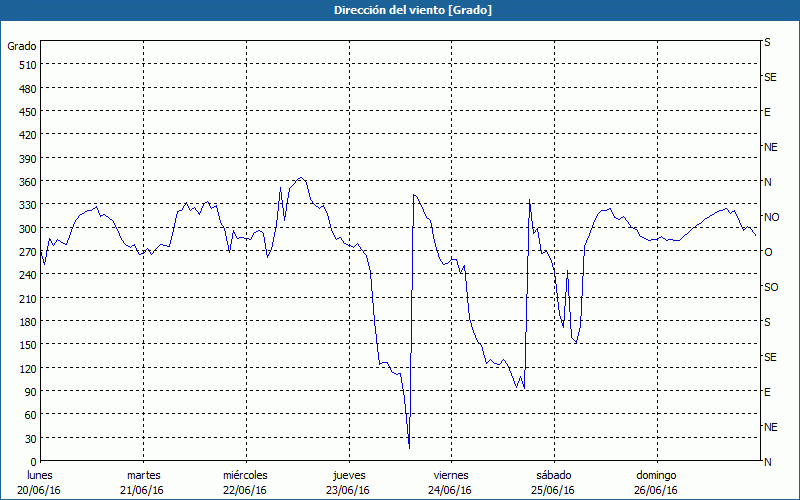Click the 390 y-axis value
This screenshot has width=800, height=500.
click(28, 159)
